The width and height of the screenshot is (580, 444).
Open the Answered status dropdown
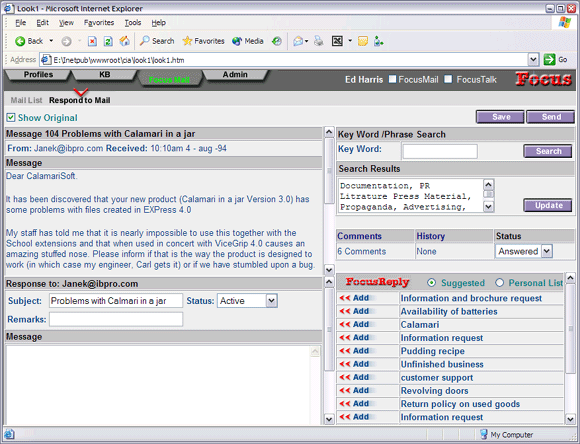click(x=547, y=251)
